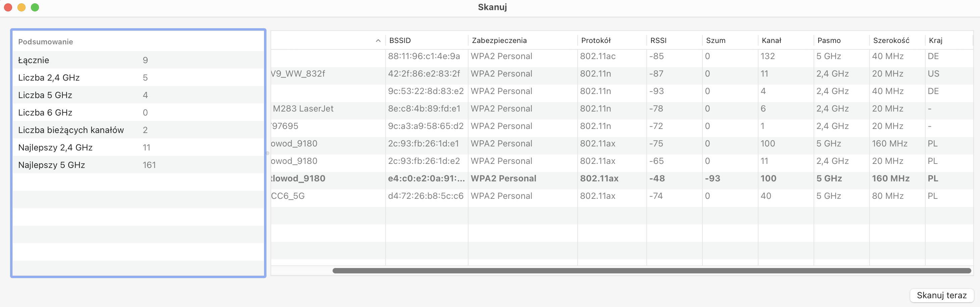Image resolution: width=980 pixels, height=307 pixels.
Task: Select the bold connected network row e4:c0:e2:0a:91
Action: pos(622,179)
